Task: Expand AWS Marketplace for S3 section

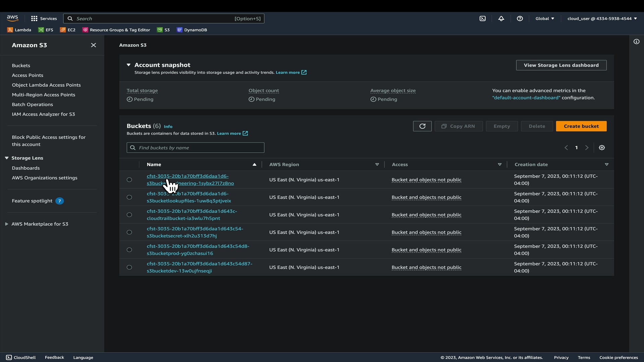Action: pyautogui.click(x=7, y=224)
